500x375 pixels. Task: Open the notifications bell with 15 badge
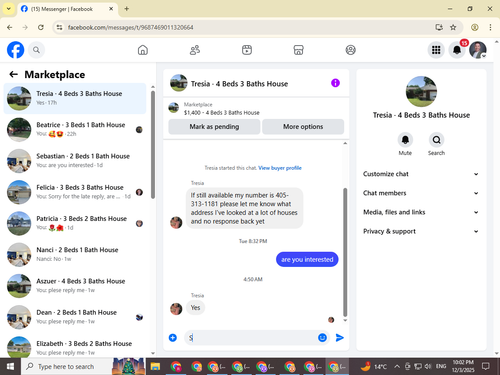[457, 50]
